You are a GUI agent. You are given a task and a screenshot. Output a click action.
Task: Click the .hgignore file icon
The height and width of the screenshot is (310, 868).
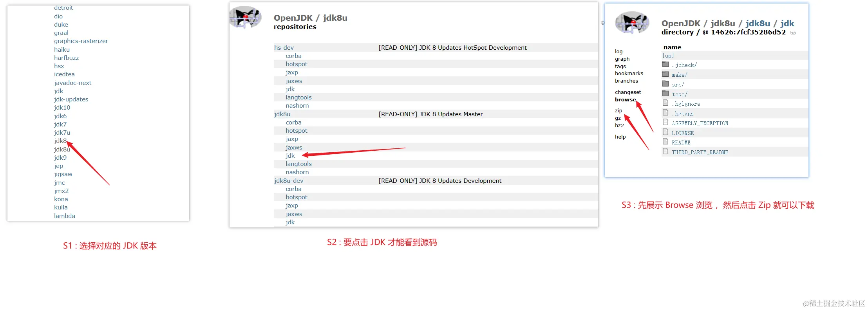click(x=665, y=103)
